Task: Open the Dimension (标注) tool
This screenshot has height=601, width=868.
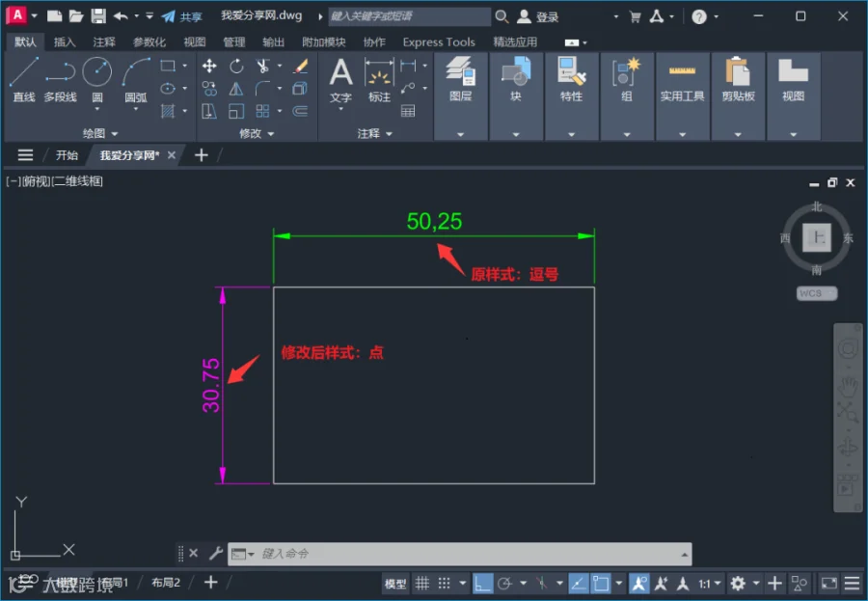Action: (379, 80)
